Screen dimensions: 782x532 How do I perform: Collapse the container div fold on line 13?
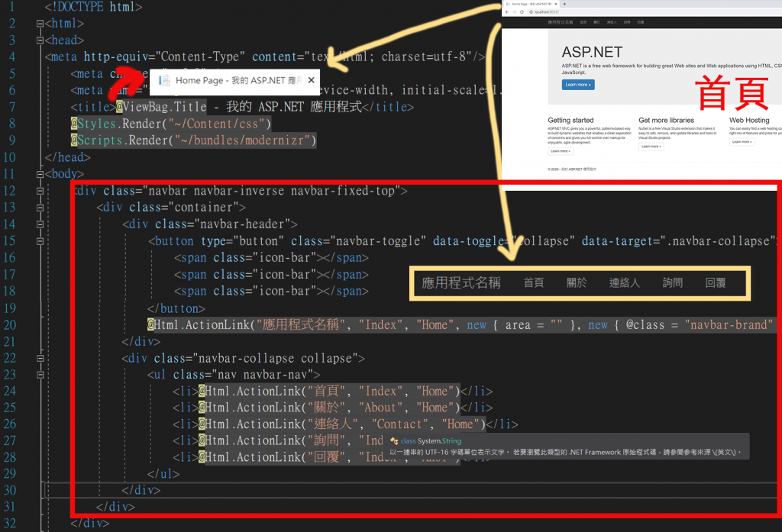point(40,208)
